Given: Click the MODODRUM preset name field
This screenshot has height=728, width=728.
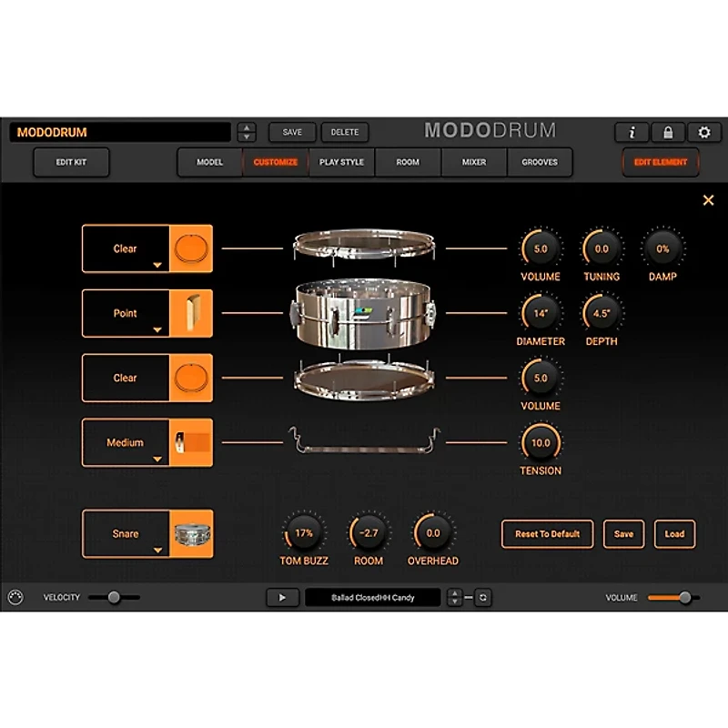Looking at the screenshot, I should click(x=120, y=132).
